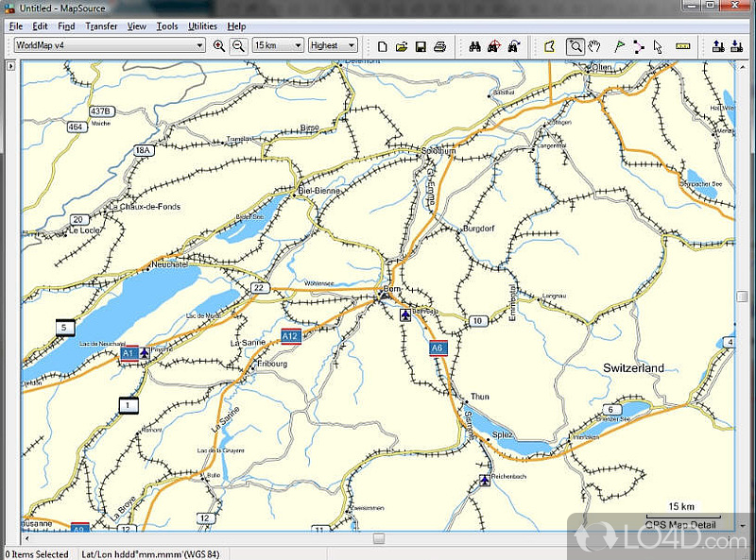
Task: Save the map using the floppy disk icon
Action: point(420,45)
